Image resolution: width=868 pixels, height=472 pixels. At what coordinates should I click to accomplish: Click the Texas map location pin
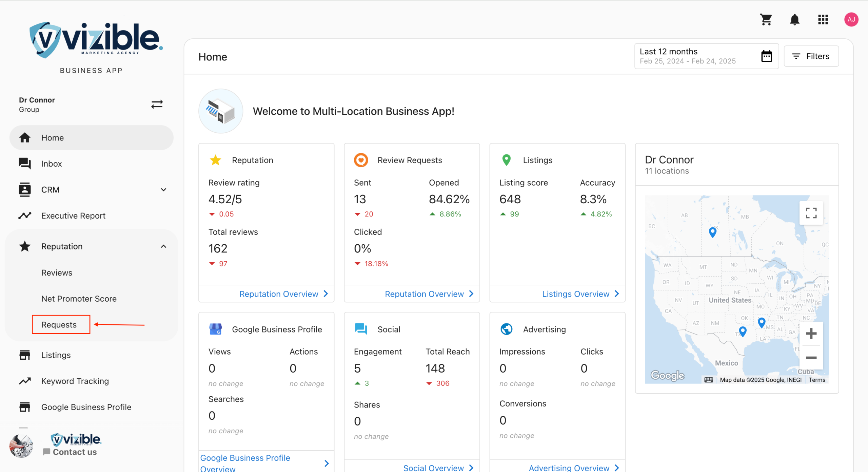(743, 331)
